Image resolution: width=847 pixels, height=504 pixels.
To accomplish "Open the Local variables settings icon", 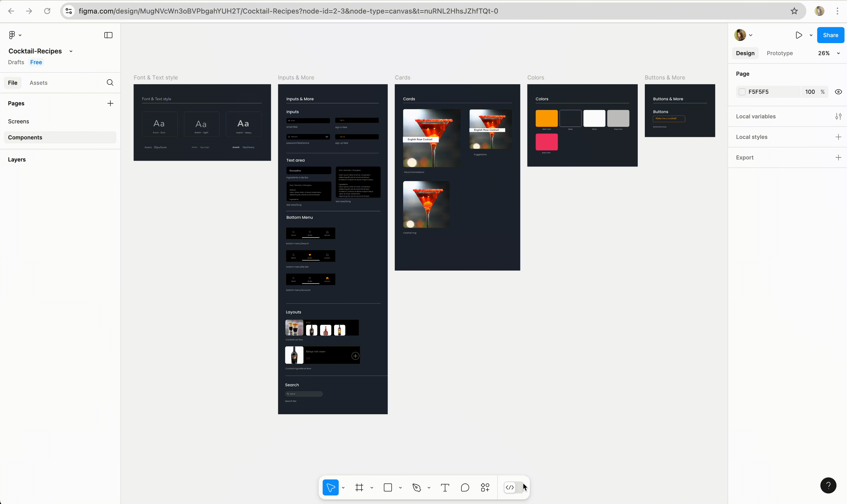I will pyautogui.click(x=838, y=117).
